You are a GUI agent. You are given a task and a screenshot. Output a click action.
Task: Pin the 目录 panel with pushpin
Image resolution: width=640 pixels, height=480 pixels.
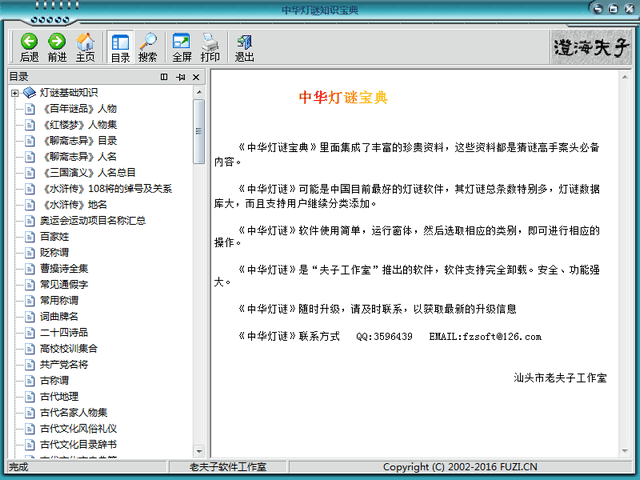pyautogui.click(x=180, y=77)
